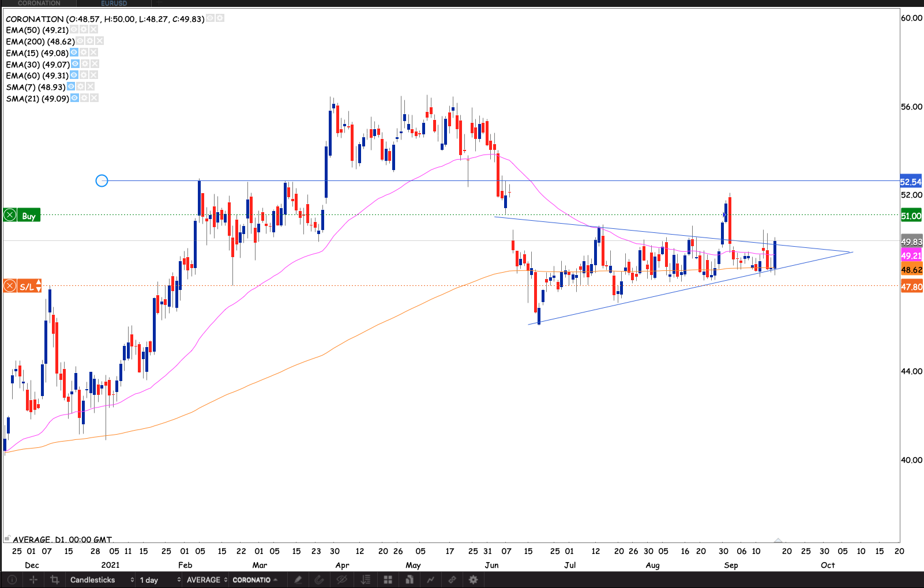Viewport: 924px width, 588px height.
Task: Click the grid layout icon in bottom toolbar
Action: point(388,580)
